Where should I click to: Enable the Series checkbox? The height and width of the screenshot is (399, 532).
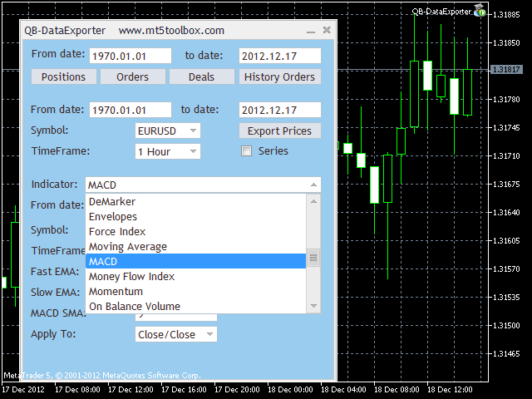point(246,151)
